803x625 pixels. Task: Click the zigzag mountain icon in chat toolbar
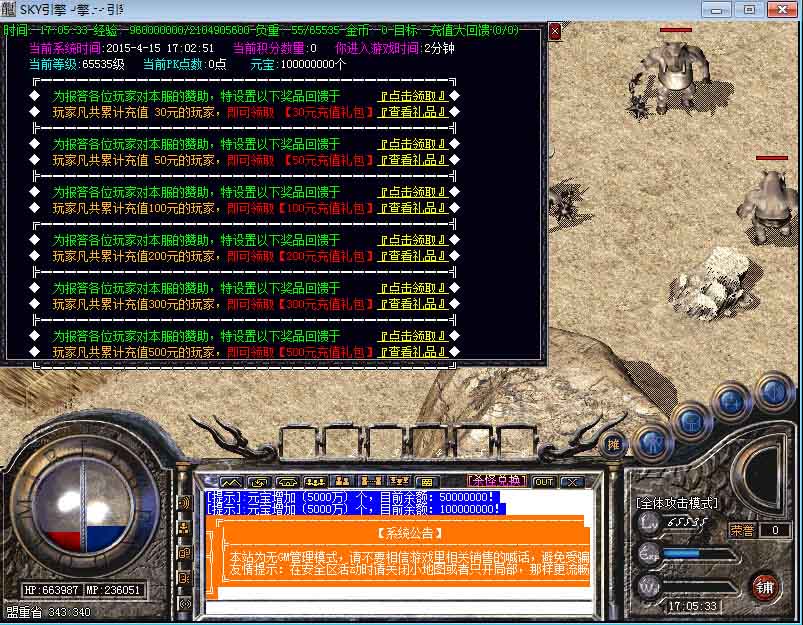[x=231, y=482]
